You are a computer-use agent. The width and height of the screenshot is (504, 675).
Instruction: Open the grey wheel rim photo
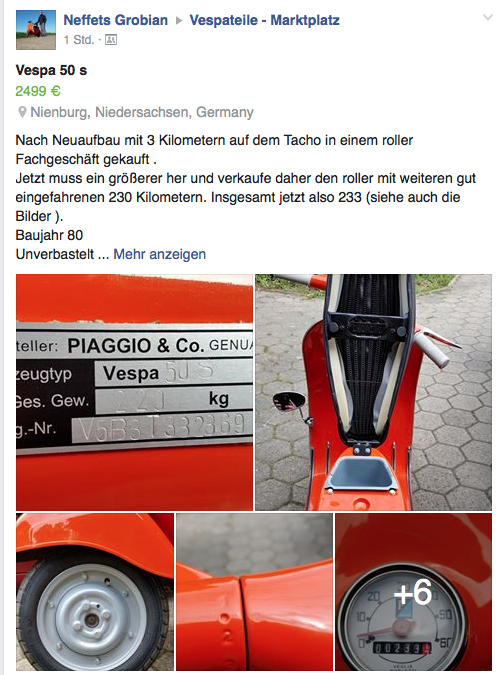[x=95, y=591]
